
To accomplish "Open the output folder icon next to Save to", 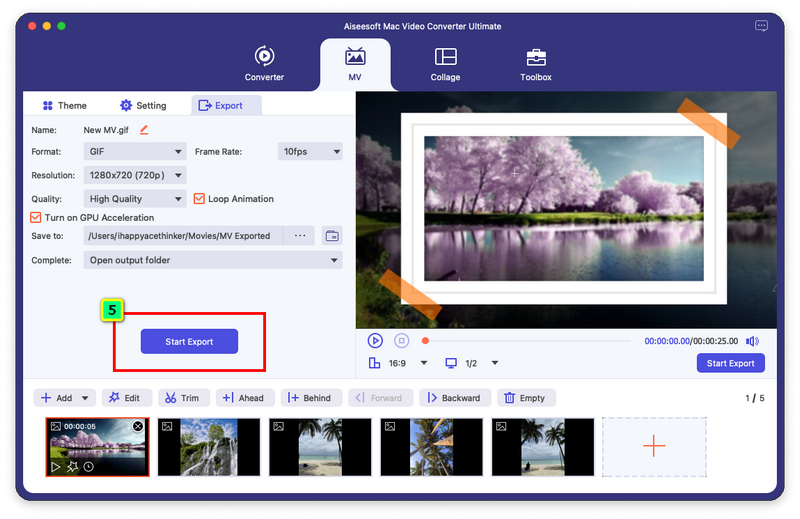I will coord(332,236).
